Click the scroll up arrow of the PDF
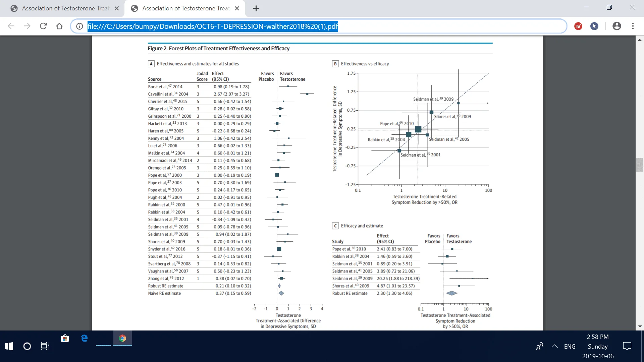Viewport: 644px width, 362px height. 640,40
